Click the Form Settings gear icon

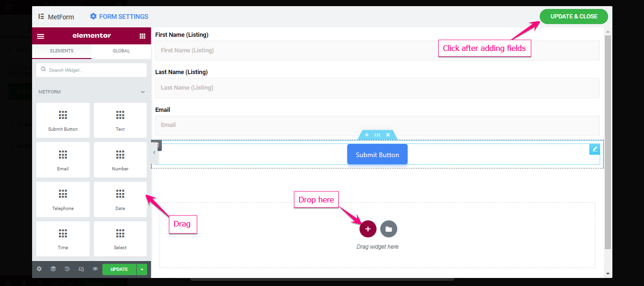pyautogui.click(x=93, y=17)
